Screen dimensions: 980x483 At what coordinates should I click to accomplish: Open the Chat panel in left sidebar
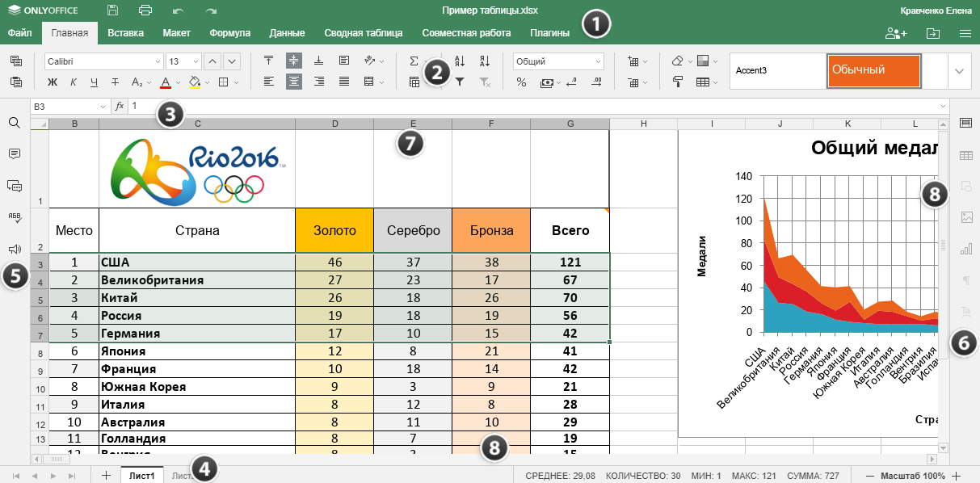tap(14, 186)
